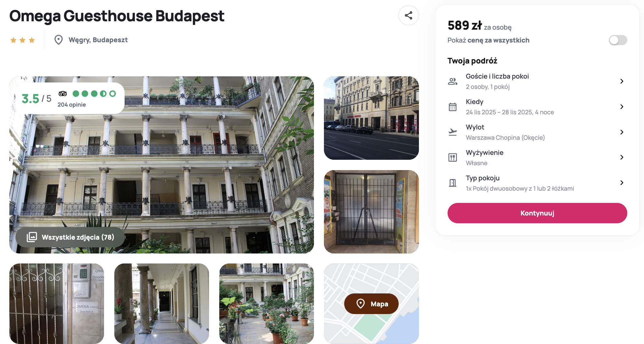Click the door room type icon
The width and height of the screenshot is (644, 344).
[x=452, y=183]
